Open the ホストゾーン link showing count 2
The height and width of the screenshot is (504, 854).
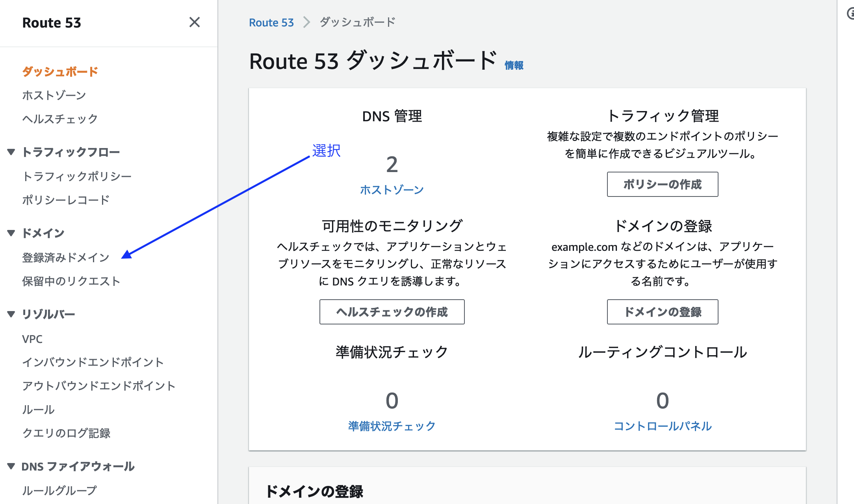click(392, 189)
